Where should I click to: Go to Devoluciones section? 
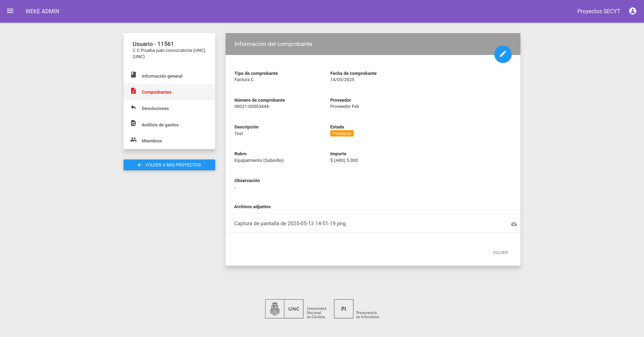pos(169,108)
